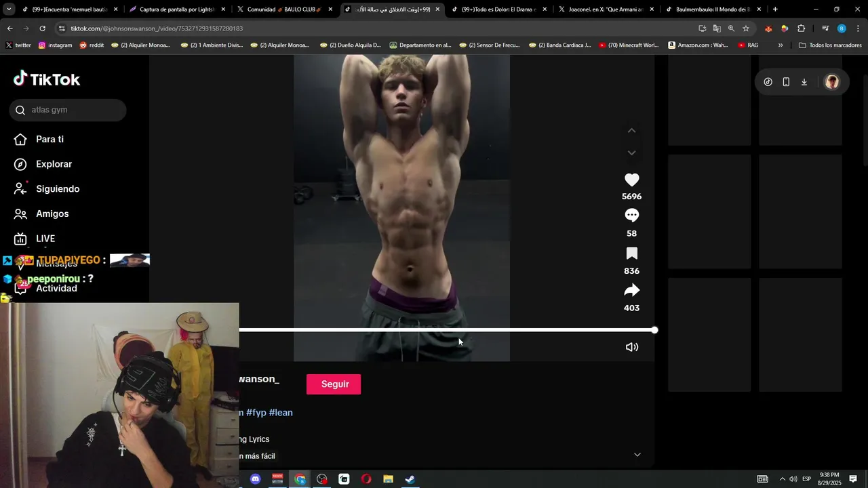Image resolution: width=868 pixels, height=488 pixels.
Task: Open Chrome three-dot menu
Action: (x=859, y=28)
